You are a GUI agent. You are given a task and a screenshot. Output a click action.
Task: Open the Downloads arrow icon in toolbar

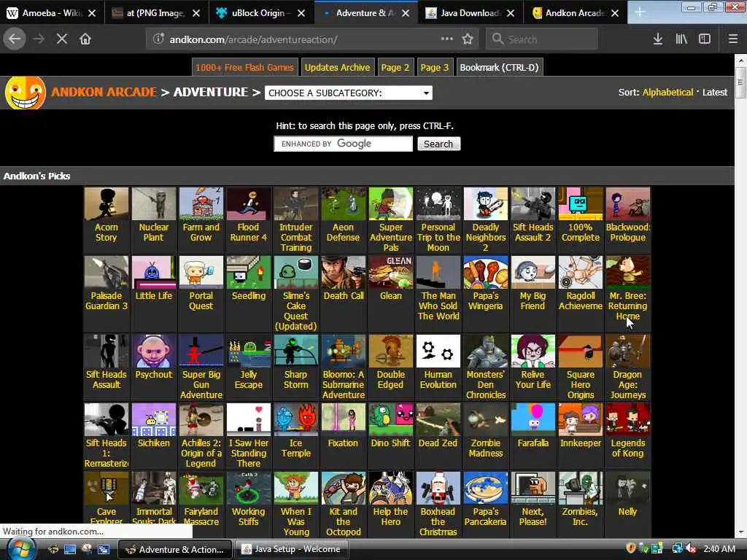658,39
